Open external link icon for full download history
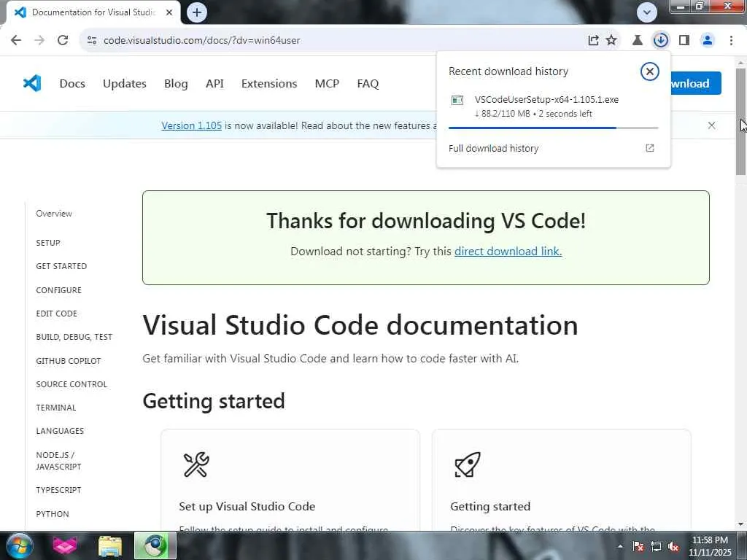The image size is (747, 560). 650,148
